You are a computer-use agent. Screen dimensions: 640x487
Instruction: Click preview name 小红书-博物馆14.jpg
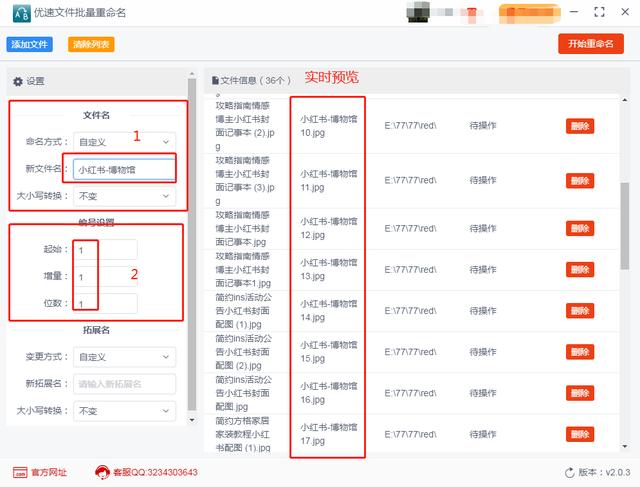point(329,311)
